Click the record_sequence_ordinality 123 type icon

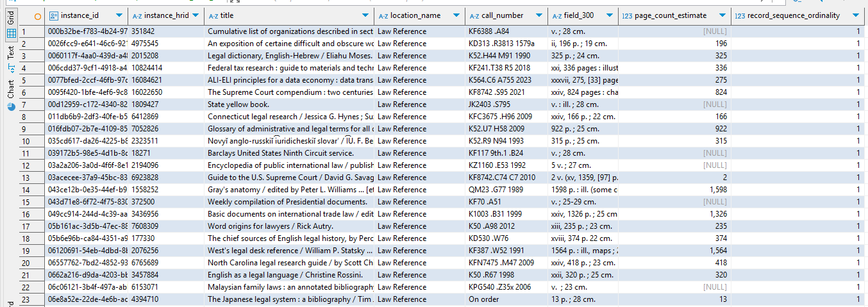click(x=740, y=15)
